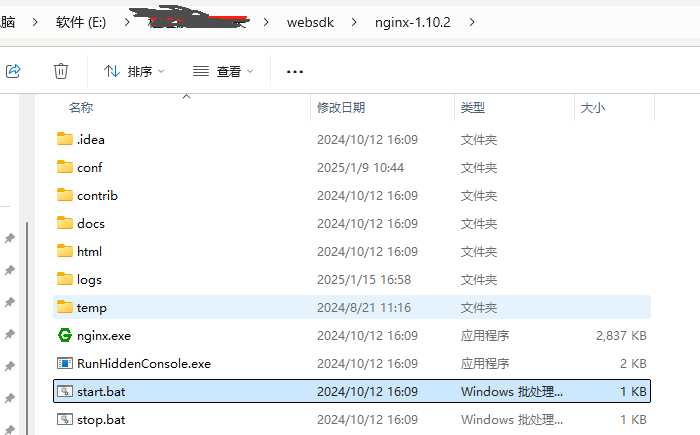Click the conf folder icon
Image resolution: width=700 pixels, height=435 pixels.
[65, 167]
